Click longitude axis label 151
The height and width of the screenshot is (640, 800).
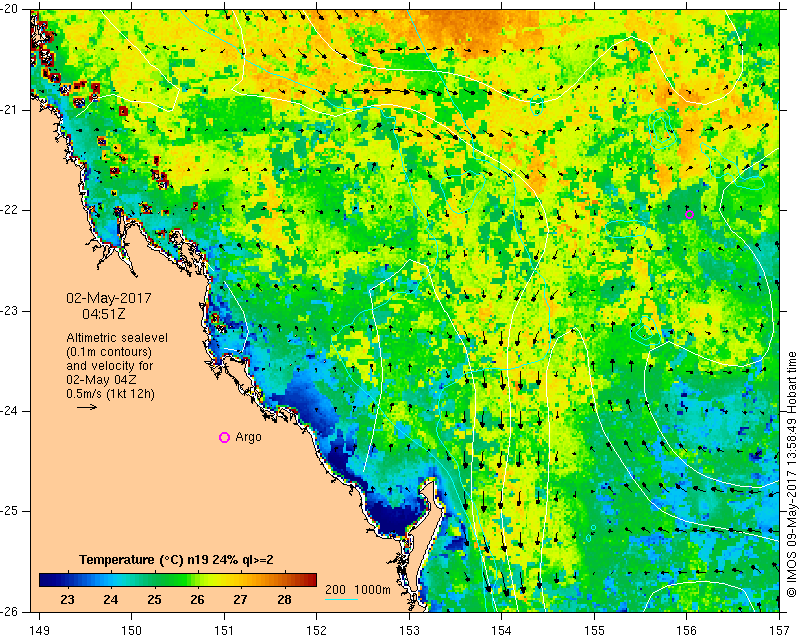(224, 631)
